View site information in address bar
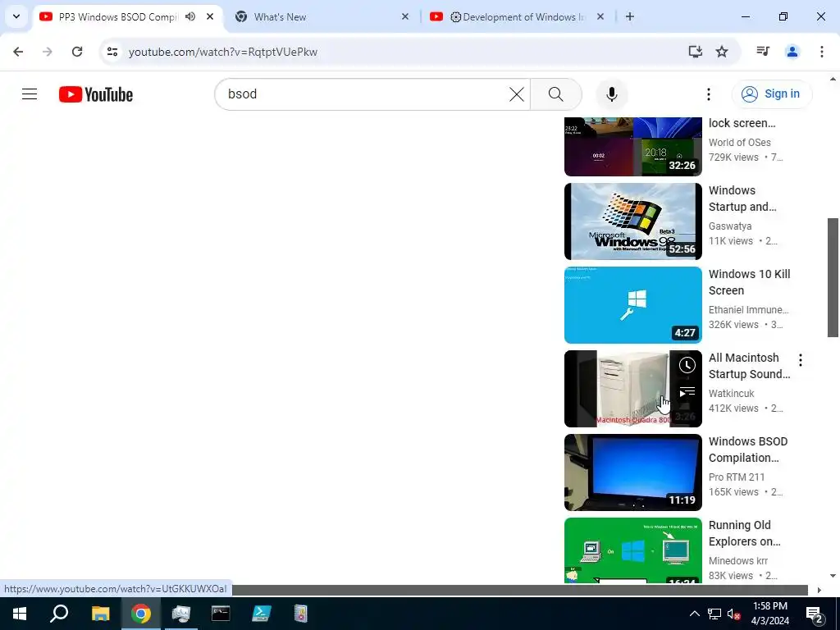 pyautogui.click(x=112, y=52)
